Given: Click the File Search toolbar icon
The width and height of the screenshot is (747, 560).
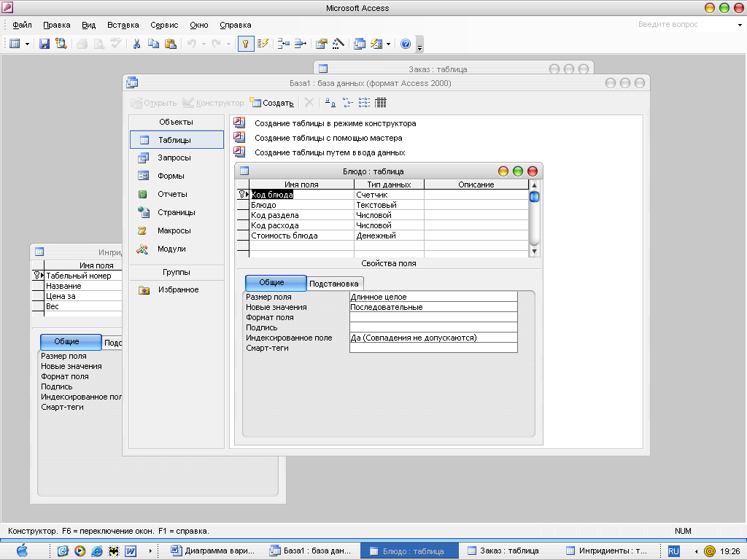Looking at the screenshot, I should (61, 44).
